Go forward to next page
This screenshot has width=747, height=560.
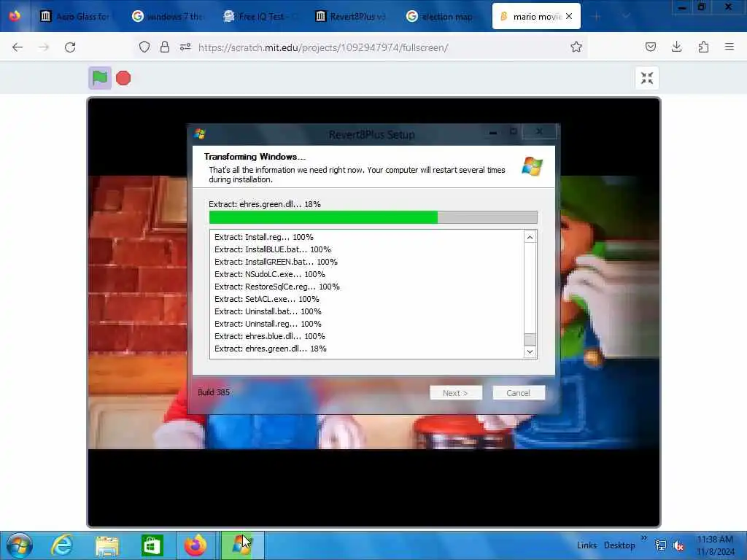[x=44, y=47]
